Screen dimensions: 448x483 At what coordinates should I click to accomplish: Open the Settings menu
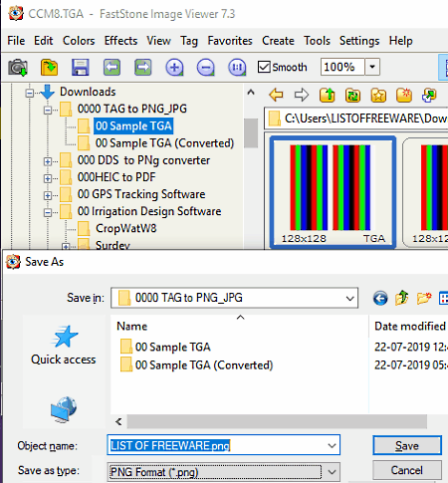(x=359, y=41)
